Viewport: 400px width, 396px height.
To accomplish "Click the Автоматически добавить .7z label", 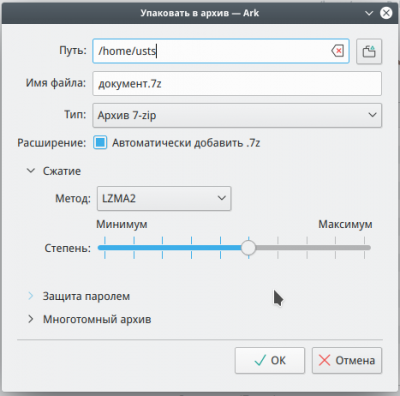I will 186,143.
